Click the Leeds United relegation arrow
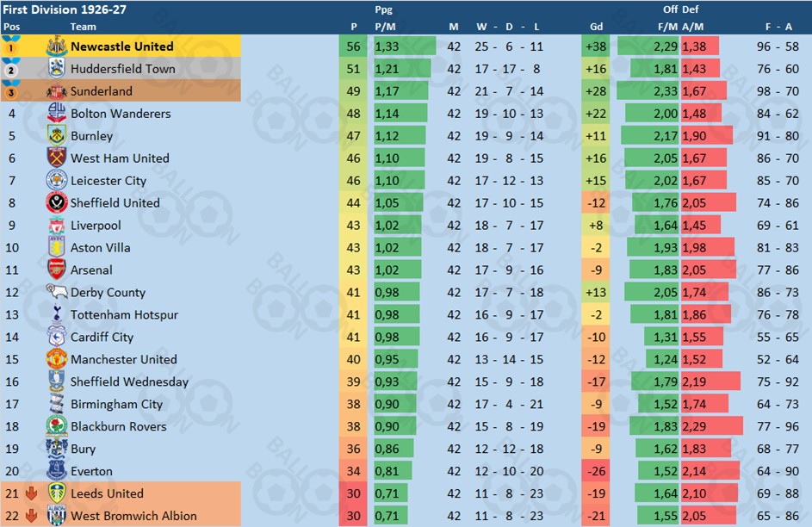Image resolution: width=812 pixels, height=527 pixels. pyautogui.click(x=31, y=493)
